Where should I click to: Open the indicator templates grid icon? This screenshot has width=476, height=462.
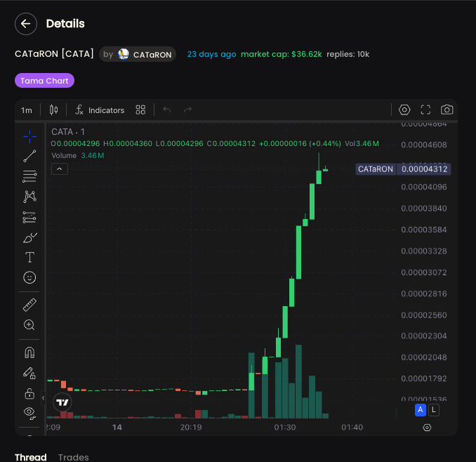140,110
